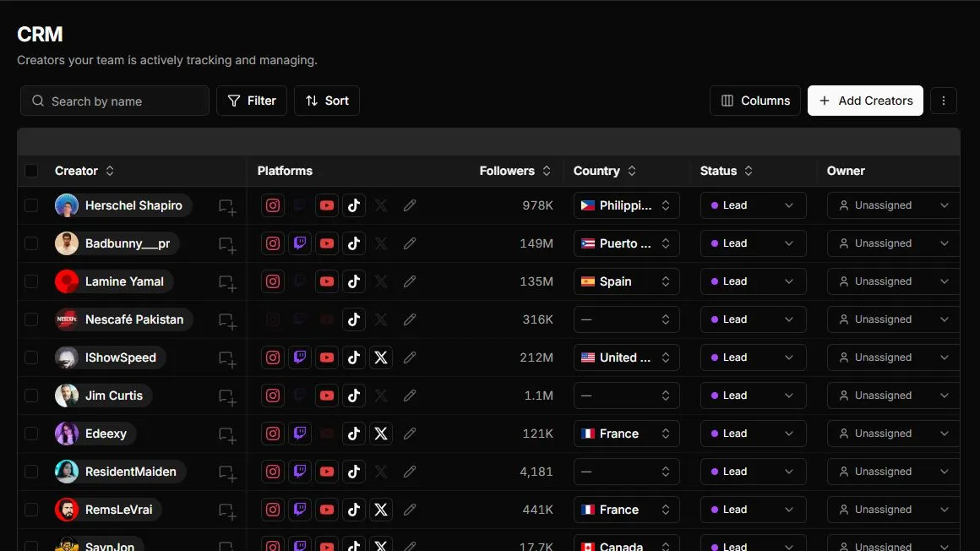
Task: Open Badbunny__pr's Twitch icon
Action: click(300, 243)
